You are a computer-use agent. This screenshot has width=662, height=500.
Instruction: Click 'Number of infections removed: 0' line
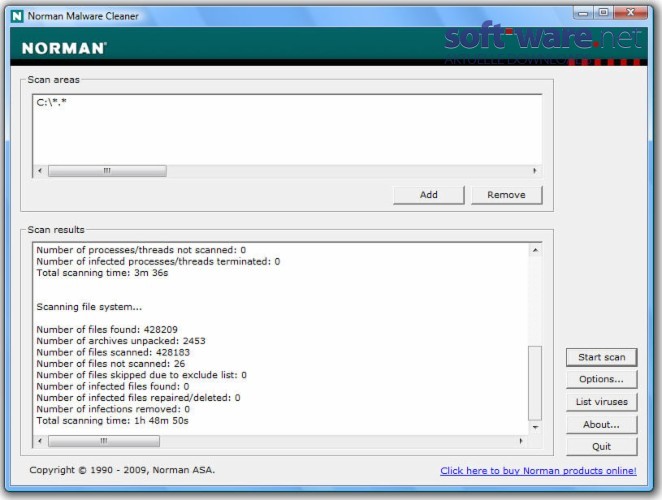113,409
